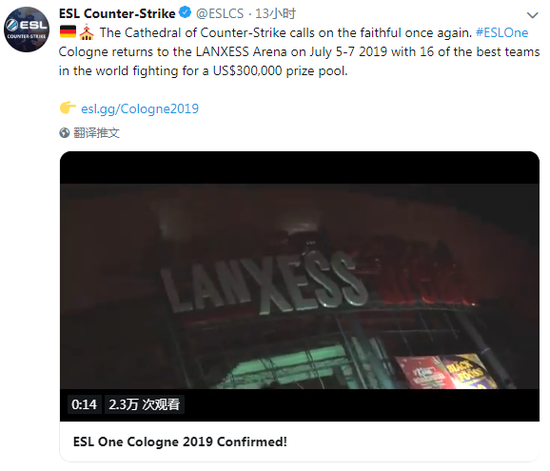This screenshot has width=550, height=471.
Task: Click the German flag emoji
Action: click(68, 32)
